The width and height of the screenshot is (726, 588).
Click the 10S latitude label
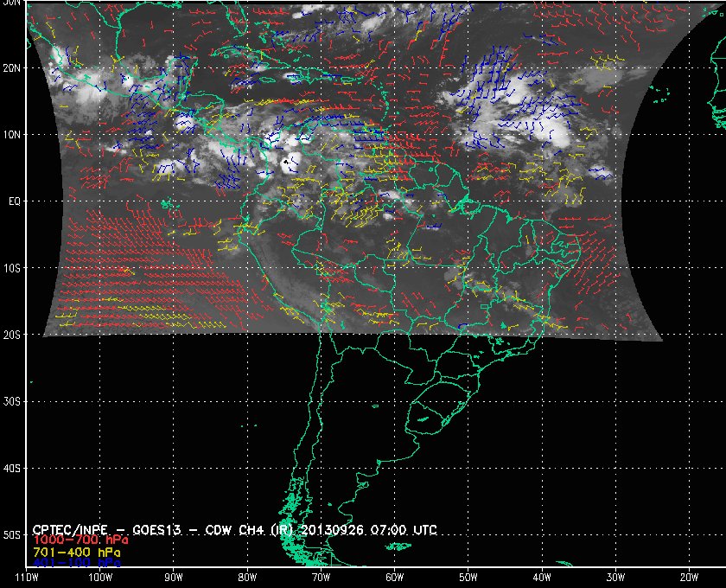click(x=11, y=268)
